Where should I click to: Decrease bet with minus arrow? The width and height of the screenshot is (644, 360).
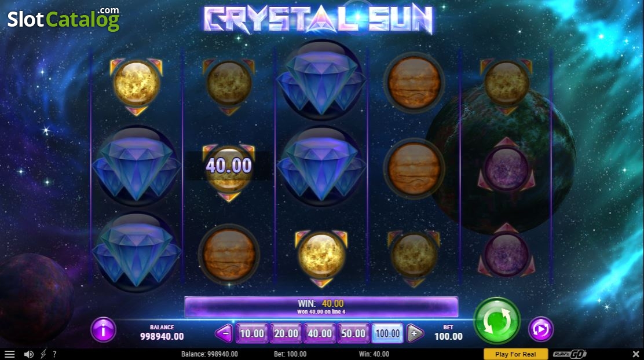pos(224,333)
